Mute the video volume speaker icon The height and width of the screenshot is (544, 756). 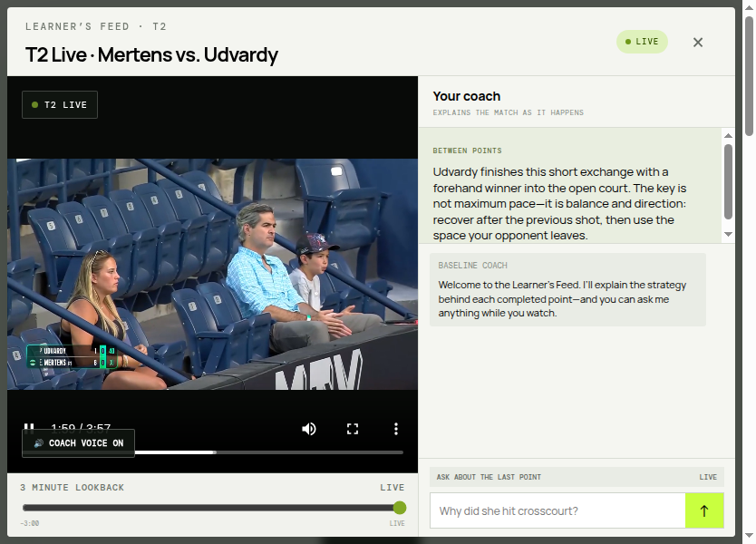pyautogui.click(x=309, y=429)
